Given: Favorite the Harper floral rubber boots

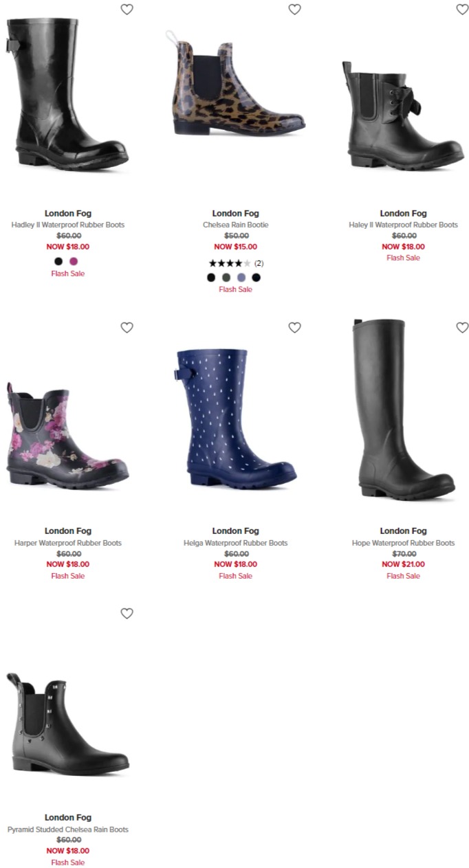Looking at the screenshot, I should coord(127,328).
